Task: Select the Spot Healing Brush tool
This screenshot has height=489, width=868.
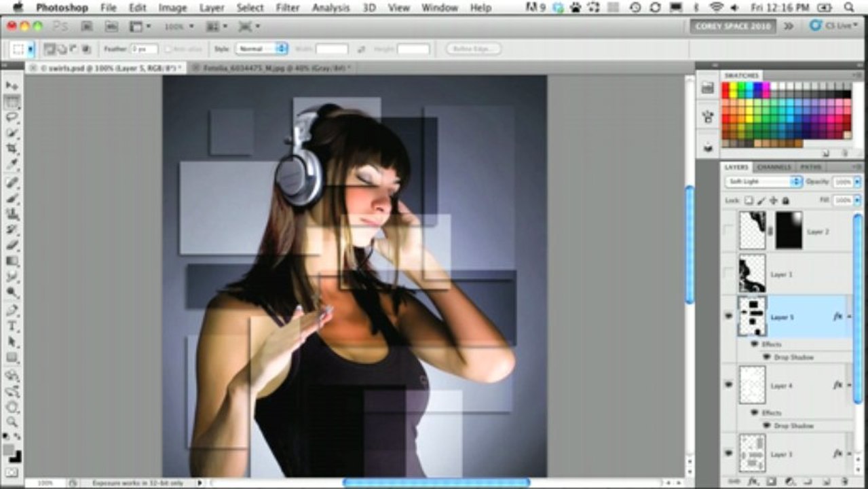Action: tap(12, 183)
